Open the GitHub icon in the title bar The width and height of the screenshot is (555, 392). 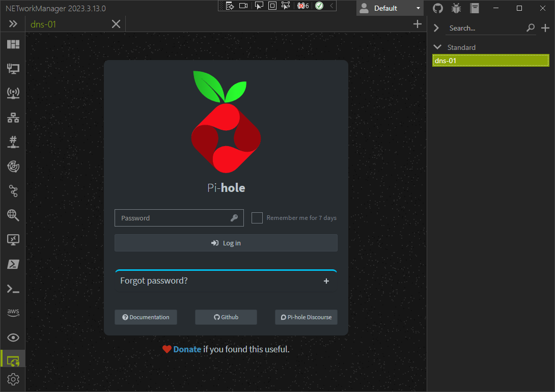[x=438, y=8]
